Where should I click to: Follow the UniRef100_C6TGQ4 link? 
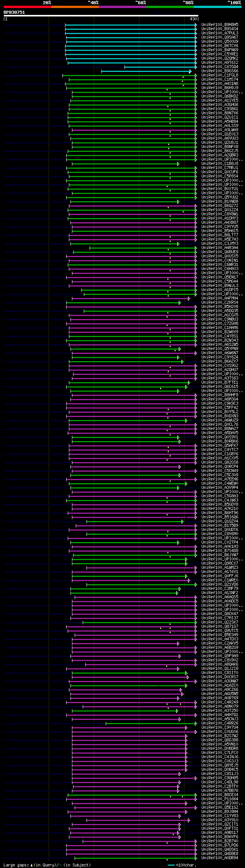[x=220, y=67]
